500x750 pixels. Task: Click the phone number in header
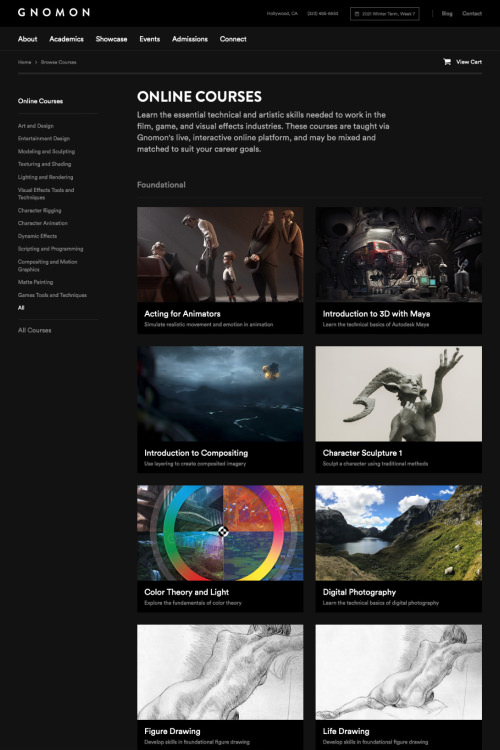pyautogui.click(x=322, y=13)
